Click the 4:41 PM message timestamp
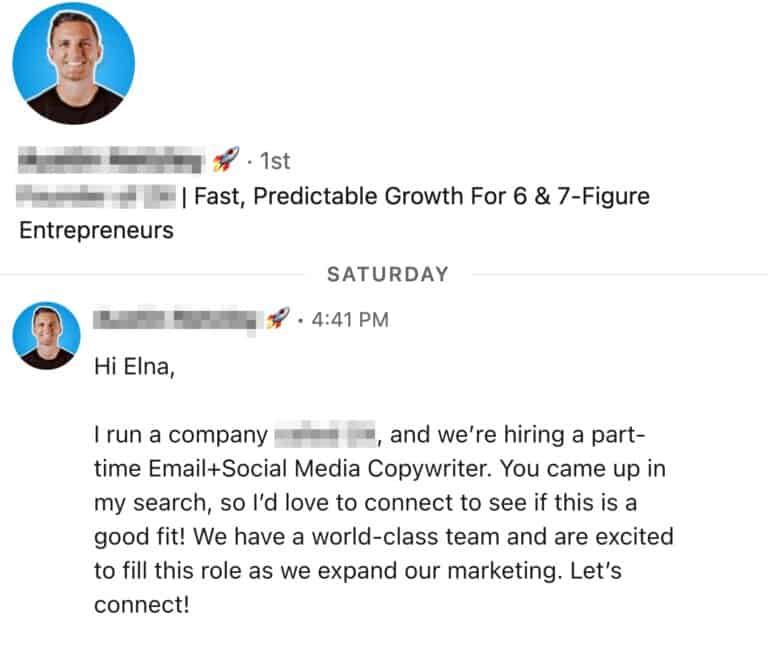 [350, 320]
